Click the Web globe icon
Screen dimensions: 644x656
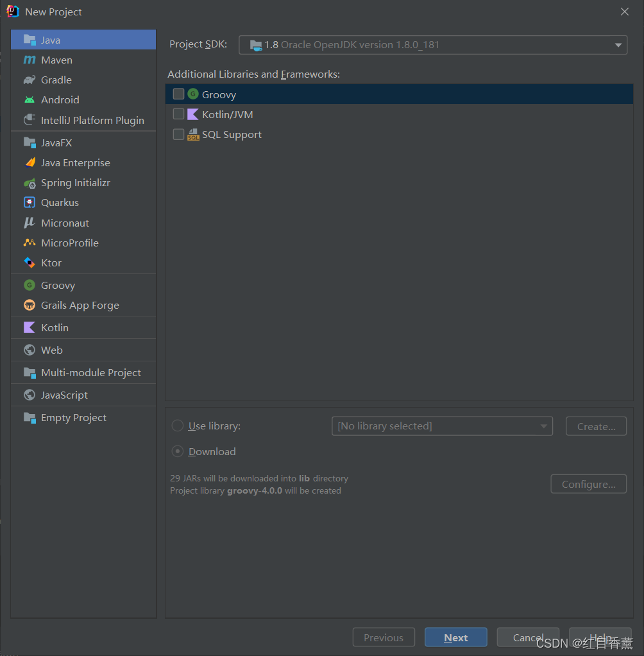point(30,350)
